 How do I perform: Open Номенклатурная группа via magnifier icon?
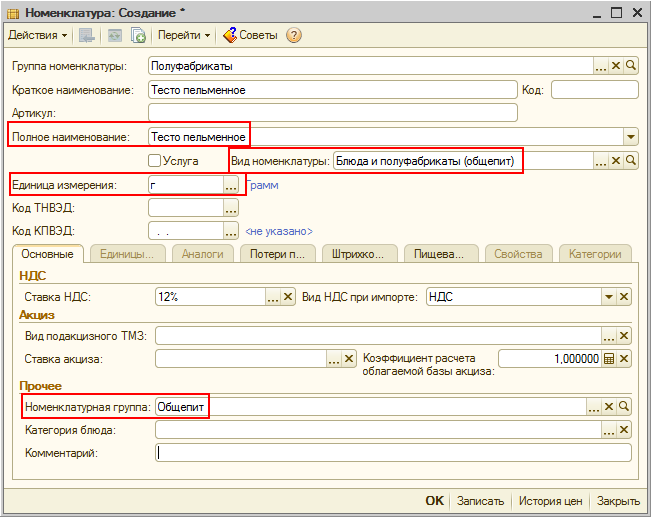pos(623,407)
